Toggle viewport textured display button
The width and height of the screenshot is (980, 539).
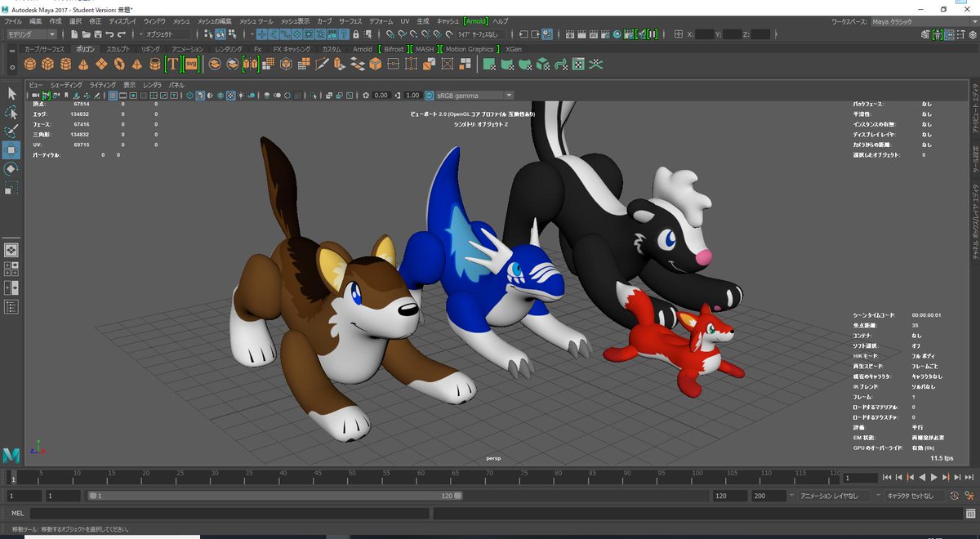click(x=231, y=95)
